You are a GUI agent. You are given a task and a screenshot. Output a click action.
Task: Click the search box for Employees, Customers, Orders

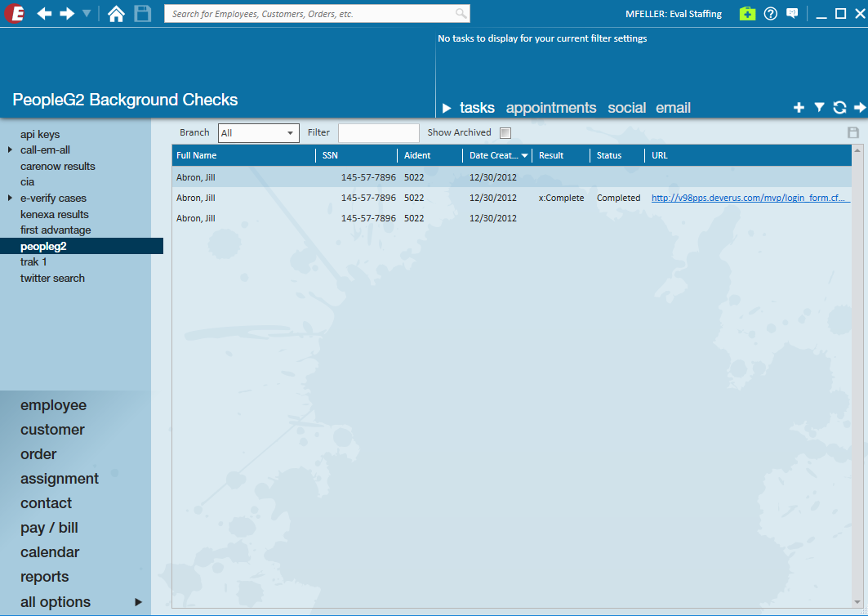click(x=317, y=14)
